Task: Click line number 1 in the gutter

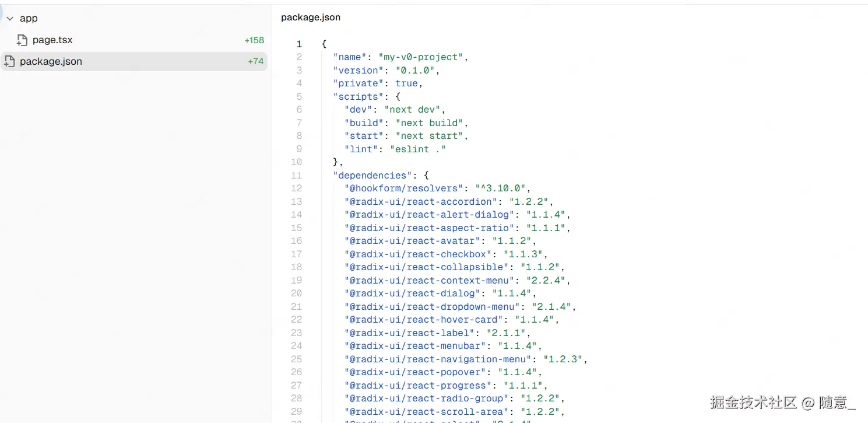Action: [299, 44]
